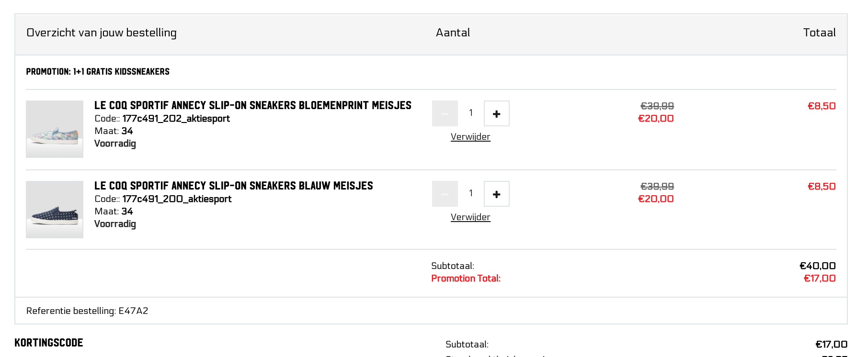The image size is (868, 357).
Task: Click the red Promotion Total label
Action: coord(466,279)
